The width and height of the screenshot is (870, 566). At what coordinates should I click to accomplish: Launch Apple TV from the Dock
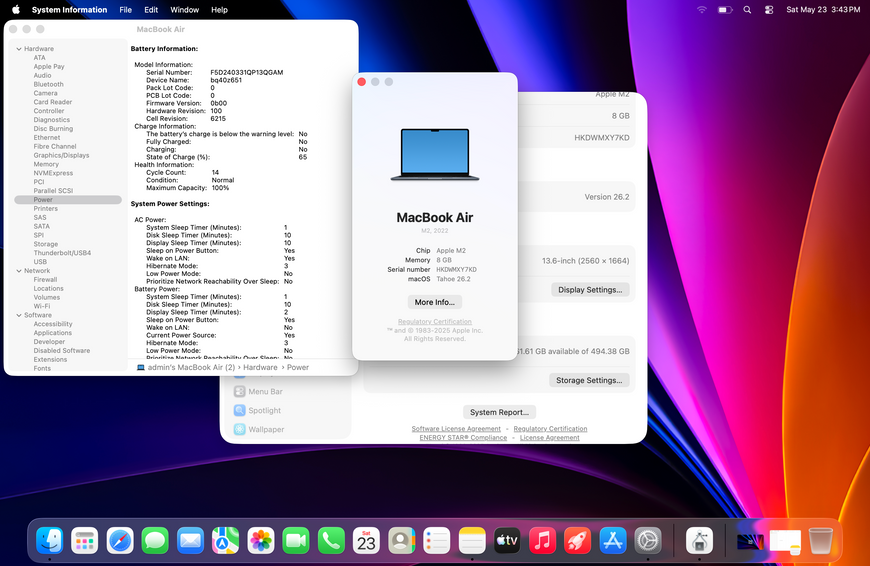507,540
